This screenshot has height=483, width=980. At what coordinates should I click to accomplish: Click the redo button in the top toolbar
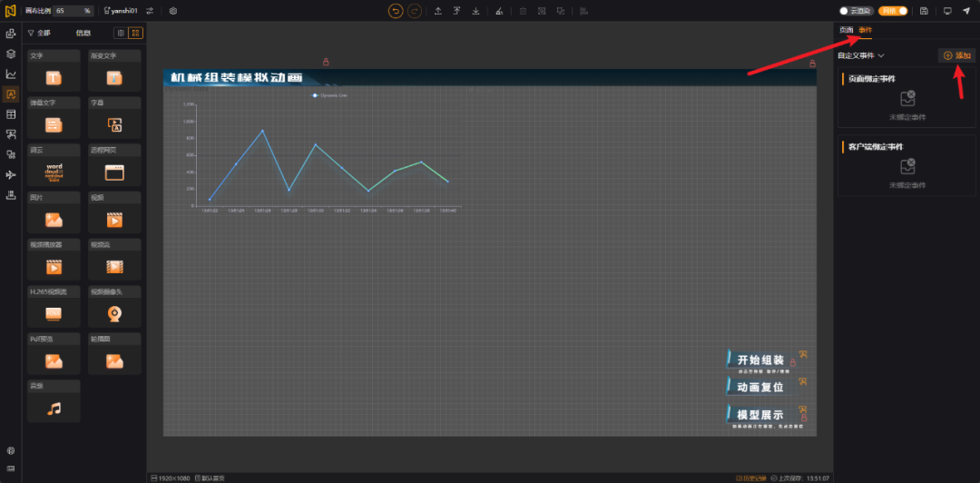click(414, 11)
